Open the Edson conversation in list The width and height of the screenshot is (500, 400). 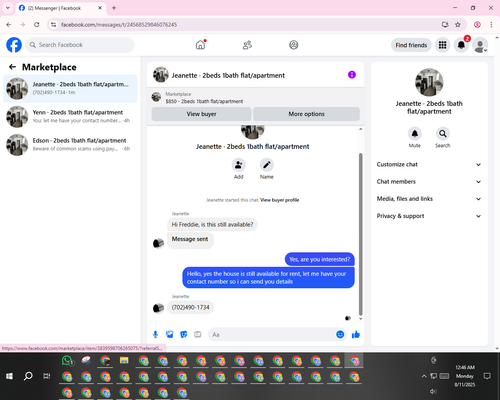(x=70, y=144)
